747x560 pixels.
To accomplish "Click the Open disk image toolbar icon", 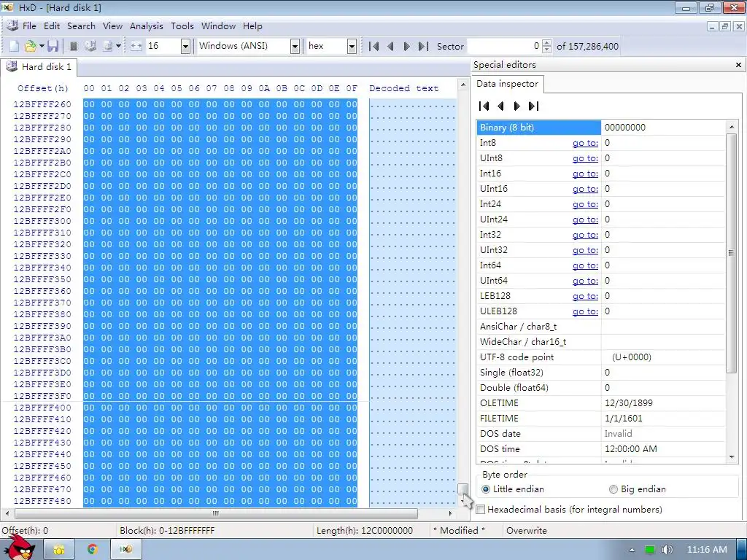I will click(108, 46).
